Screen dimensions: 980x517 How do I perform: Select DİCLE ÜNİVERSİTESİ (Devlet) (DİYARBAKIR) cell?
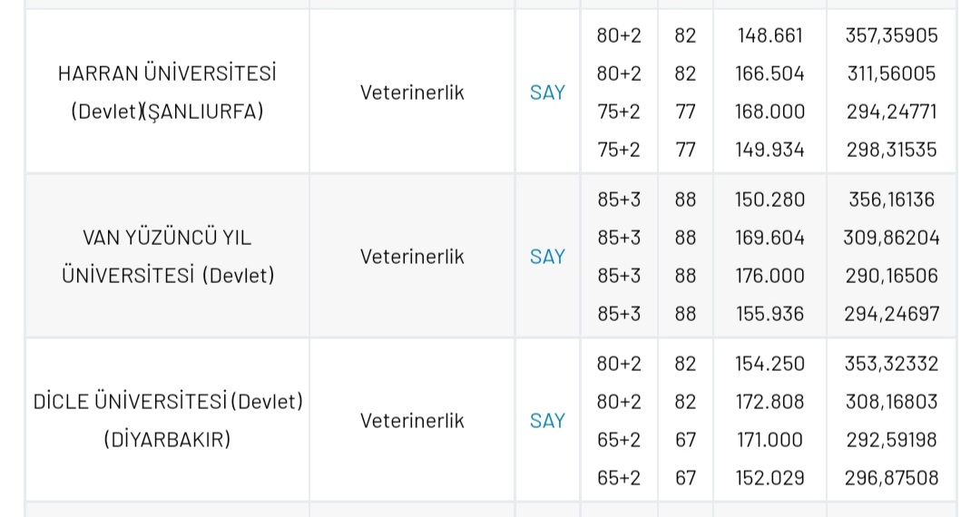167,421
